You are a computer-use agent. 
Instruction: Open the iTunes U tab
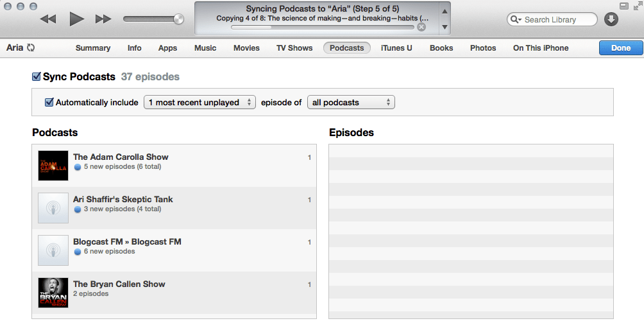pyautogui.click(x=396, y=48)
